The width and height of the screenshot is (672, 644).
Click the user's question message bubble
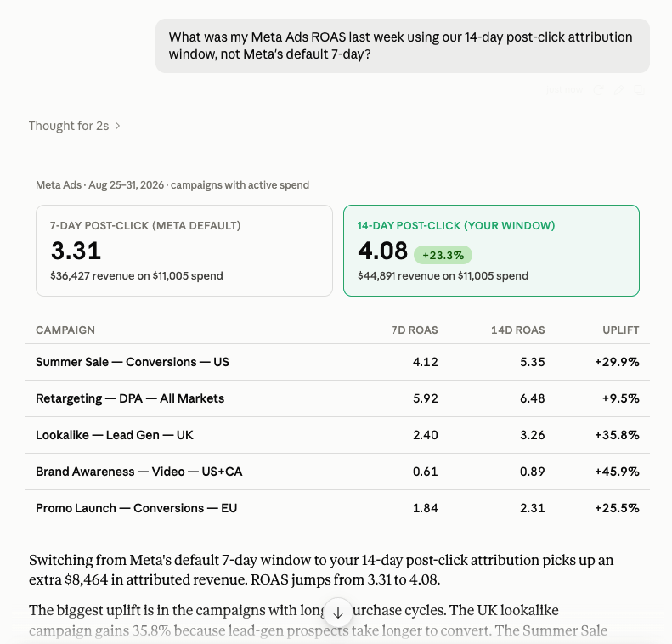click(403, 46)
